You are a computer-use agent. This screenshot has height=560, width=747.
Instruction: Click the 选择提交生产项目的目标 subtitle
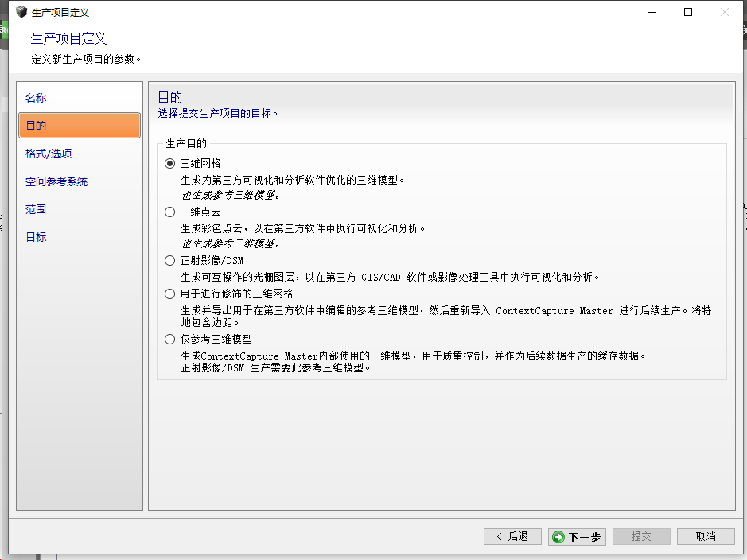(218, 113)
